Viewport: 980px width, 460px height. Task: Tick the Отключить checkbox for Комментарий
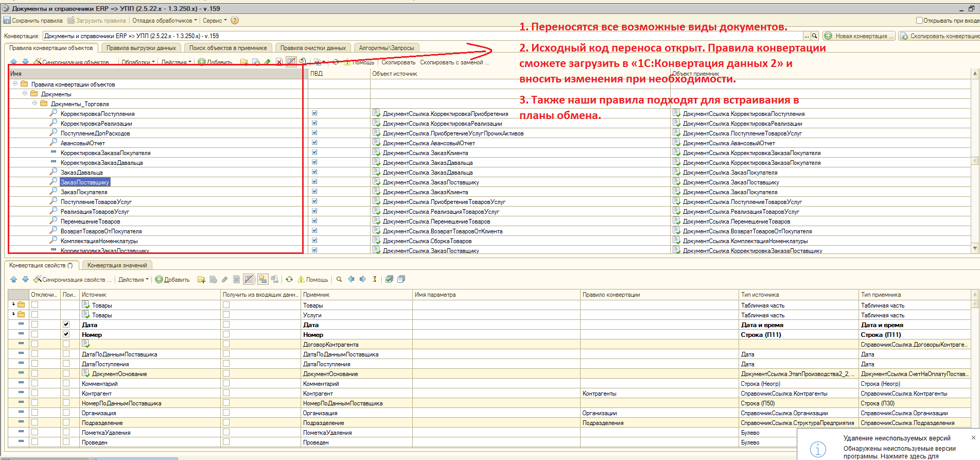click(x=34, y=383)
